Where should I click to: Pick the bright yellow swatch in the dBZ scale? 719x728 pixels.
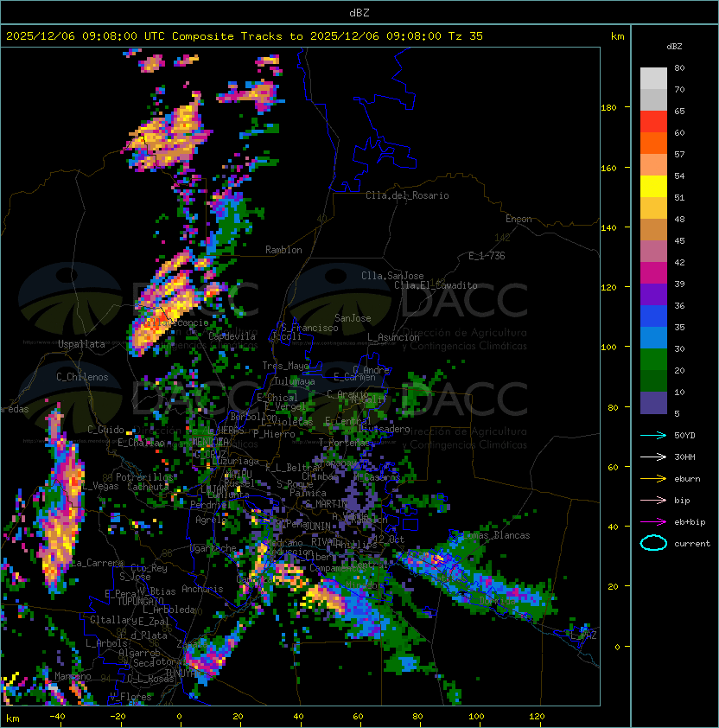pos(653,186)
